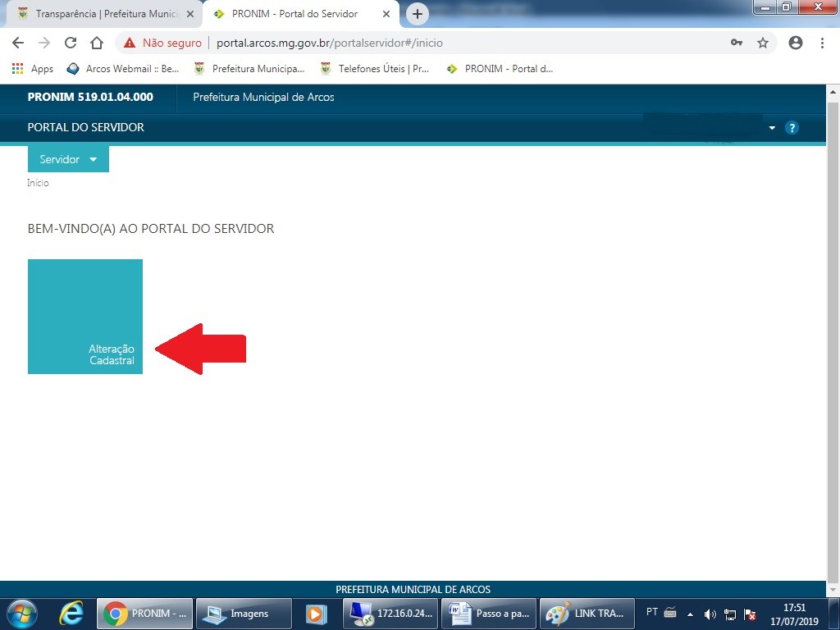Bookmark this page with the star icon
This screenshot has width=840, height=630.
[763, 43]
